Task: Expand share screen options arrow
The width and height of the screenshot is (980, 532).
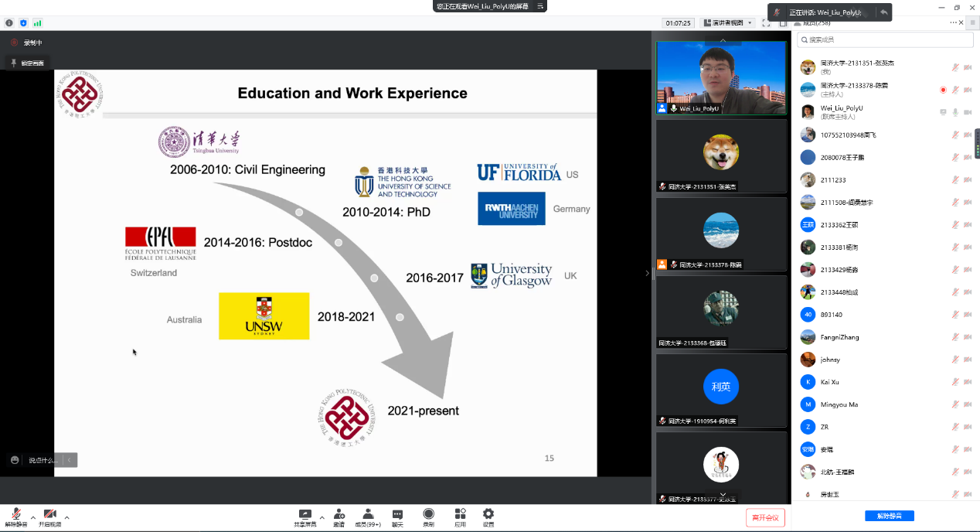Action: pos(322,517)
